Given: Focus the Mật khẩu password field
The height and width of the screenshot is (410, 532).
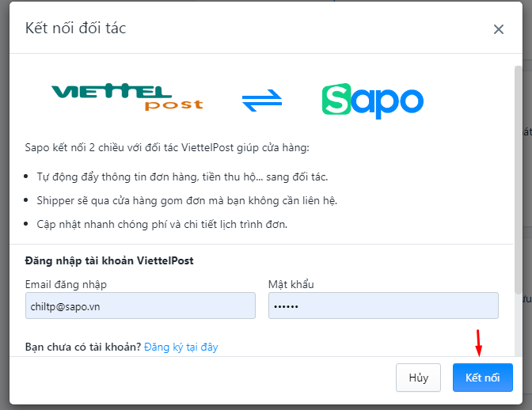Looking at the screenshot, I should (x=383, y=306).
